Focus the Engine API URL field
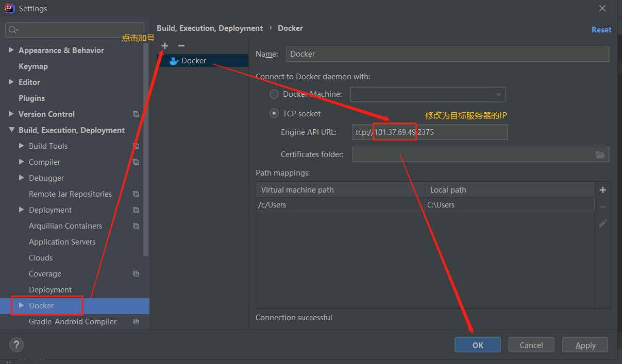Viewport: 622px width, 364px height. click(x=430, y=132)
